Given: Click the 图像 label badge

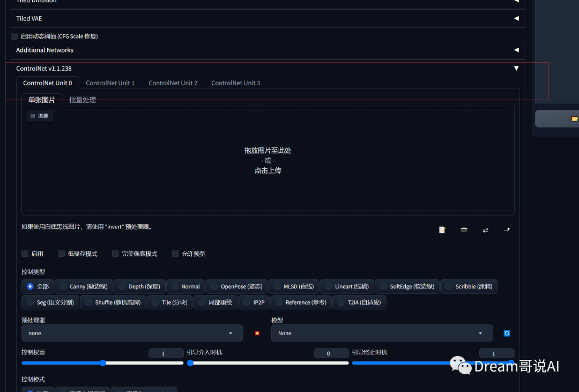Looking at the screenshot, I should point(40,116).
